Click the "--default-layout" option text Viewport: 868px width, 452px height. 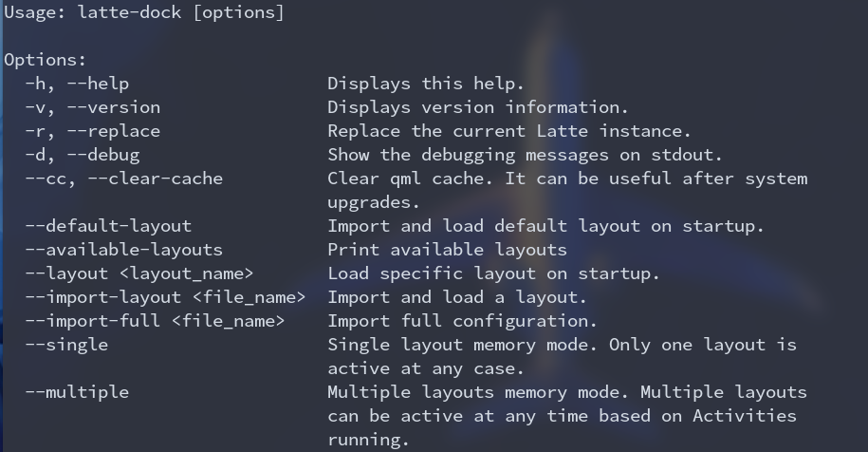(x=108, y=226)
